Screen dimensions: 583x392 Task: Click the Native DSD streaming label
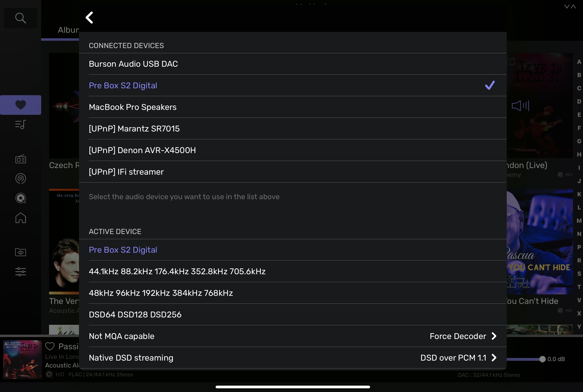tap(131, 358)
